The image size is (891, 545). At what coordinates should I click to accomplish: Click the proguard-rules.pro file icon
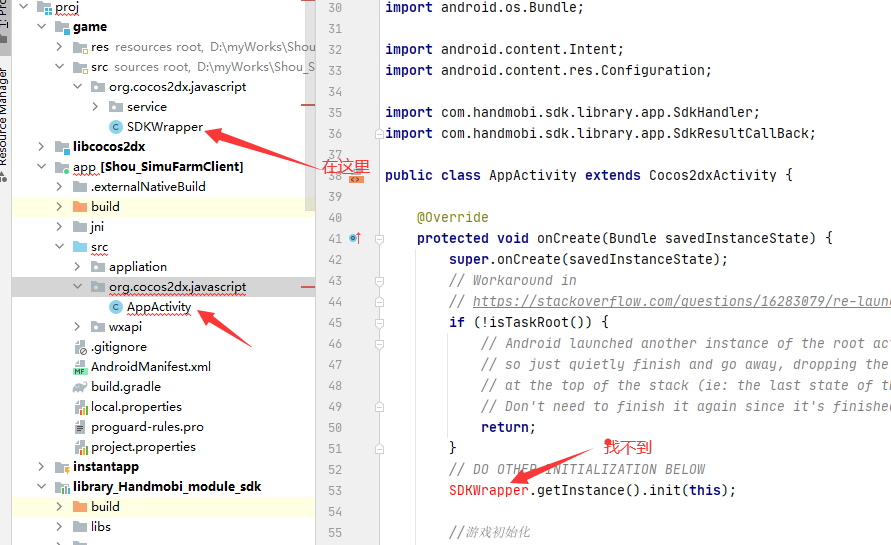80,427
